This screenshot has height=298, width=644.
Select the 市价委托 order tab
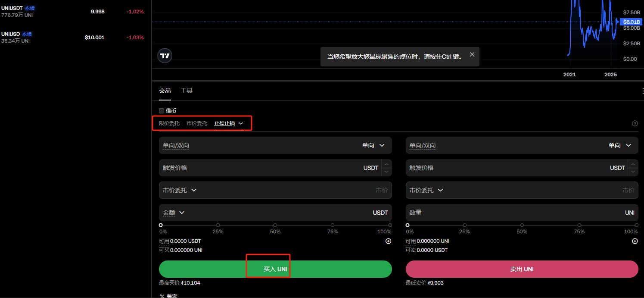(197, 123)
